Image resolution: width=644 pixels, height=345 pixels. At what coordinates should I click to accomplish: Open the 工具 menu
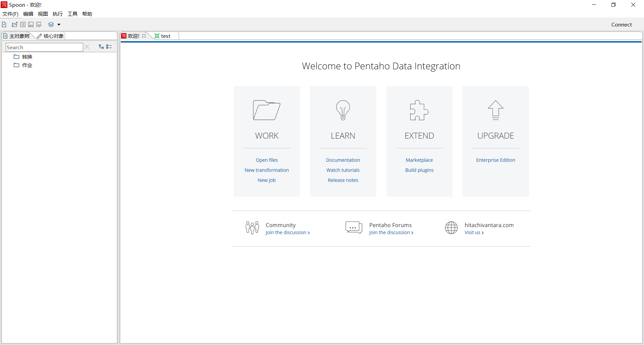72,14
